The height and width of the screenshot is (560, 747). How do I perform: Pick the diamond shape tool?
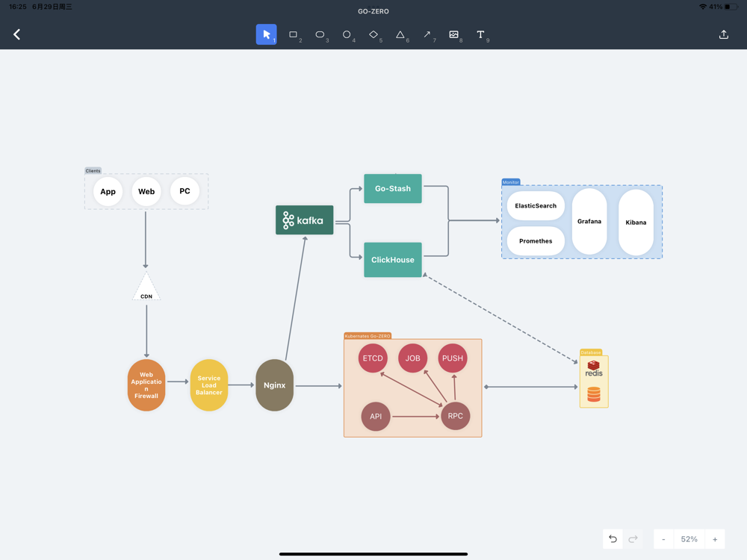click(x=373, y=34)
